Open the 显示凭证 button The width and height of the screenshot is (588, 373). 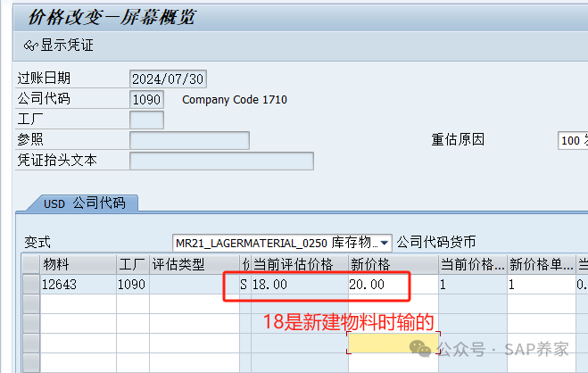tap(59, 46)
